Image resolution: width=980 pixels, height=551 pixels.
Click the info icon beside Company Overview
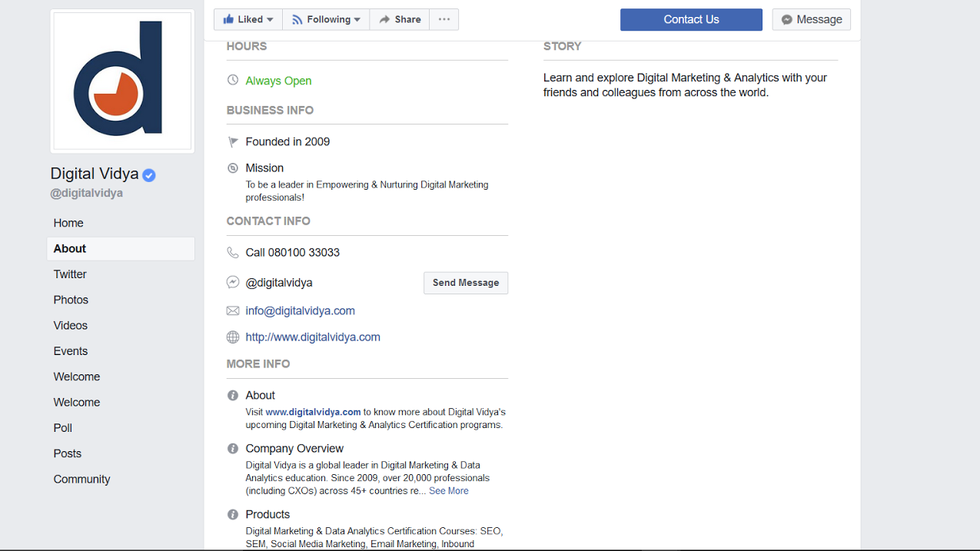pos(232,448)
